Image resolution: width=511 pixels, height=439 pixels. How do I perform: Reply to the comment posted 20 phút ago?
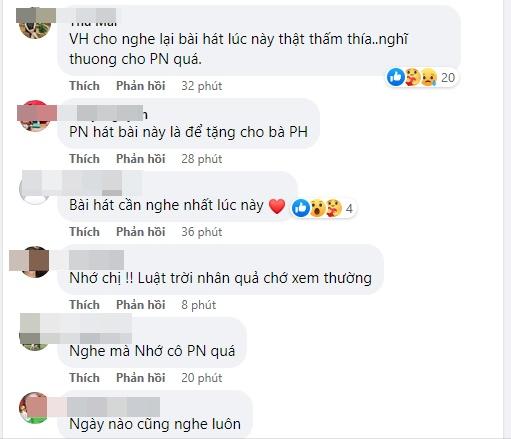141,378
